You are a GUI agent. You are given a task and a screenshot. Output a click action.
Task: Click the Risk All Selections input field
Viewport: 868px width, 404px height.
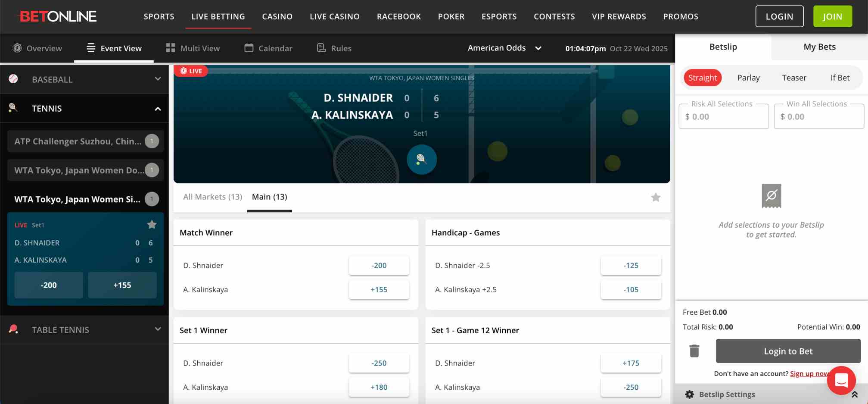[x=723, y=116]
